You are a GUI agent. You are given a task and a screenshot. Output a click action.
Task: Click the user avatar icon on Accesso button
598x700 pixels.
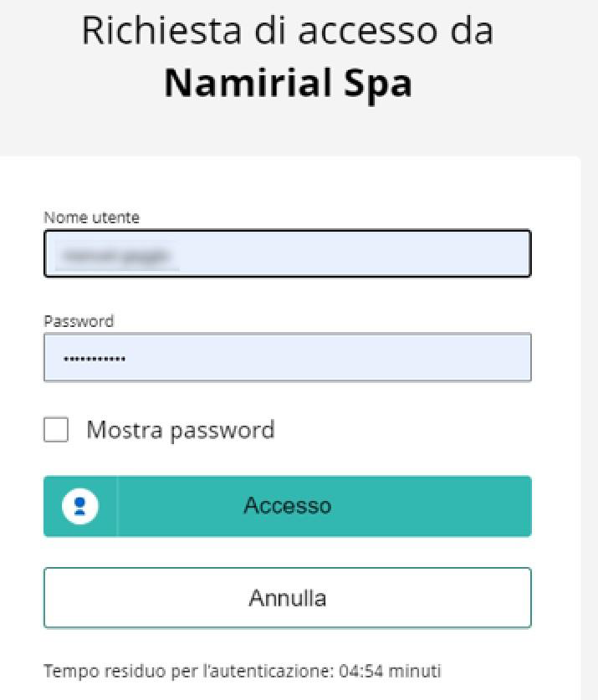tap(80, 506)
